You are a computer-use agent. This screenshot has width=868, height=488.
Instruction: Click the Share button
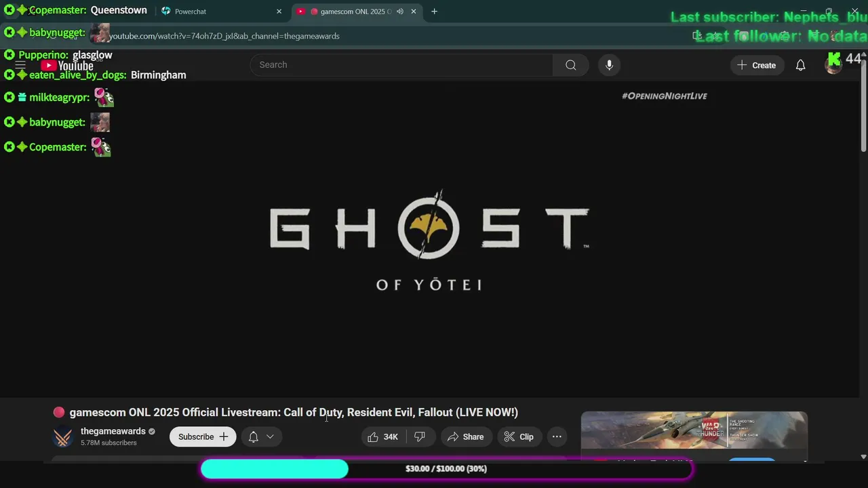(466, 437)
